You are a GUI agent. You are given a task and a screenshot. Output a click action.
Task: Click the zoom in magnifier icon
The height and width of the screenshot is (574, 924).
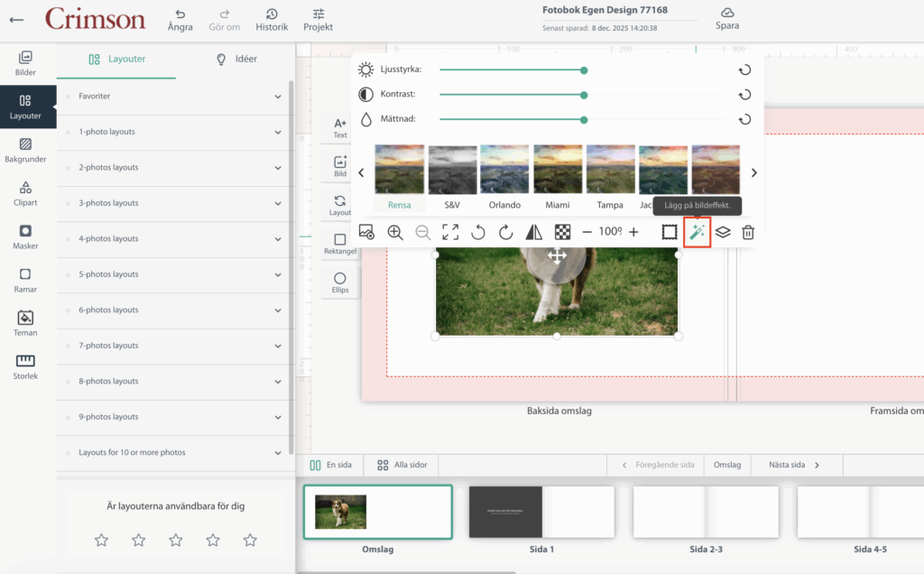[395, 232]
